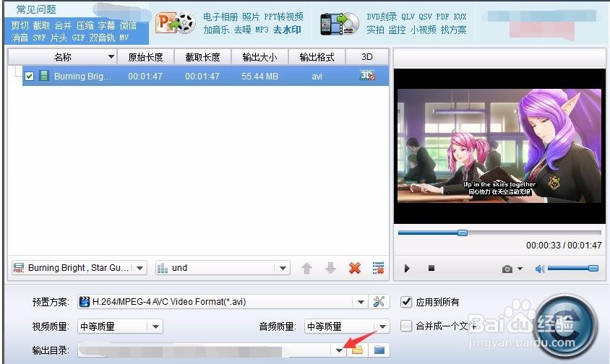Open the 片头 help link
Screen dimensions: 610x364
point(59,38)
